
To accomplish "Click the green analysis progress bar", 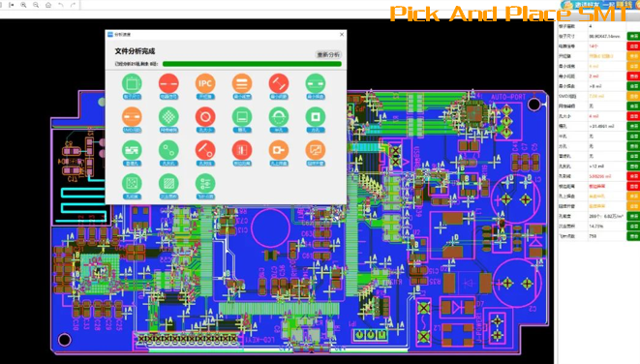I will pyautogui.click(x=252, y=64).
